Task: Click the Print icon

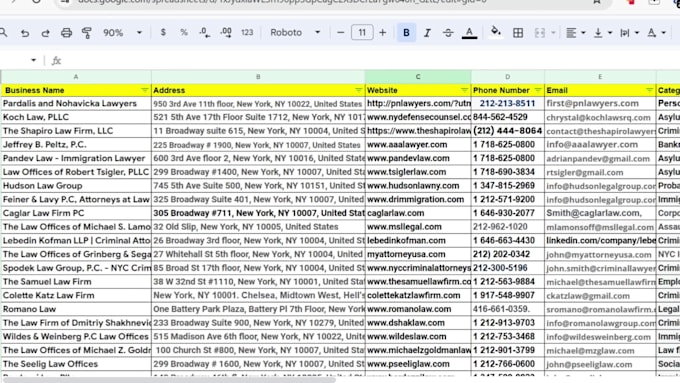Action: [66, 33]
